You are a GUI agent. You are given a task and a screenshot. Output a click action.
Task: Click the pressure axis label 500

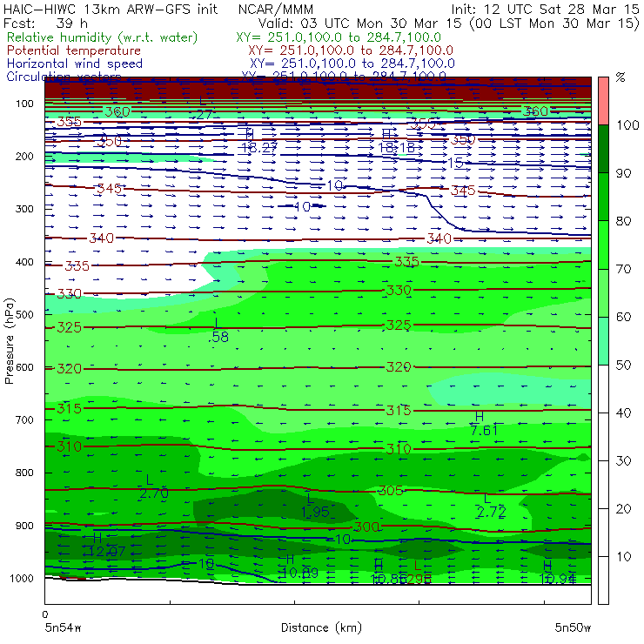pyautogui.click(x=24, y=314)
